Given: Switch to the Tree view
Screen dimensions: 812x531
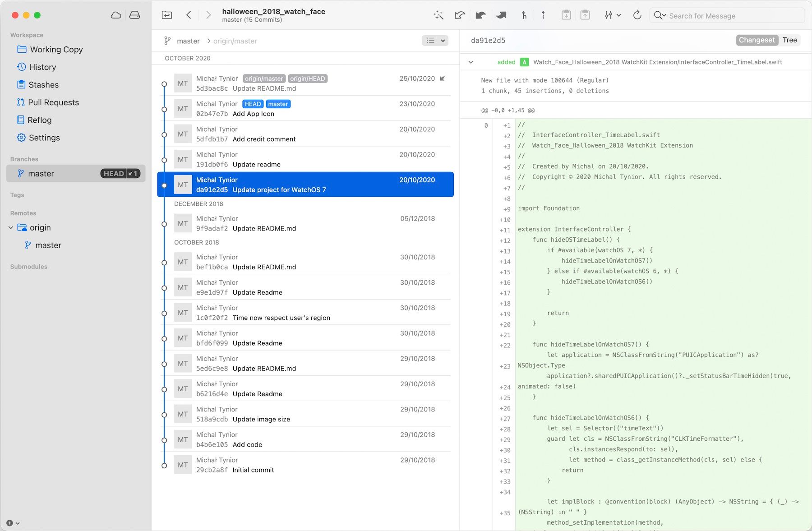Looking at the screenshot, I should [789, 40].
